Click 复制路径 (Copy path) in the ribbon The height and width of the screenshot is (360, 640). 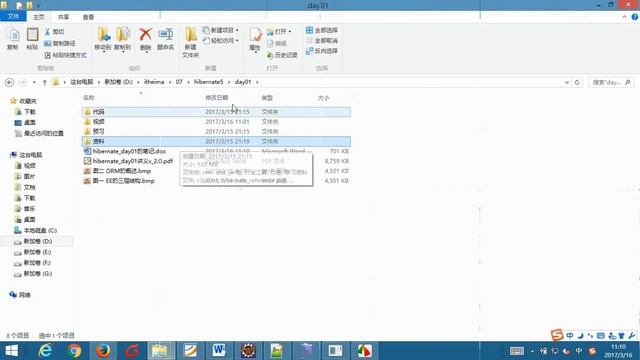click(60, 43)
